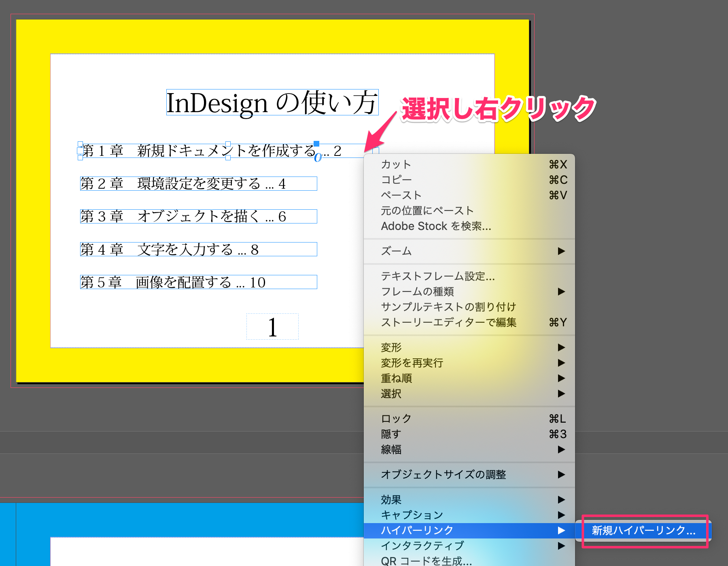The height and width of the screenshot is (566, 728).
Task: Click 新規ハイパーリンク... submenu entry
Action: coord(643,530)
